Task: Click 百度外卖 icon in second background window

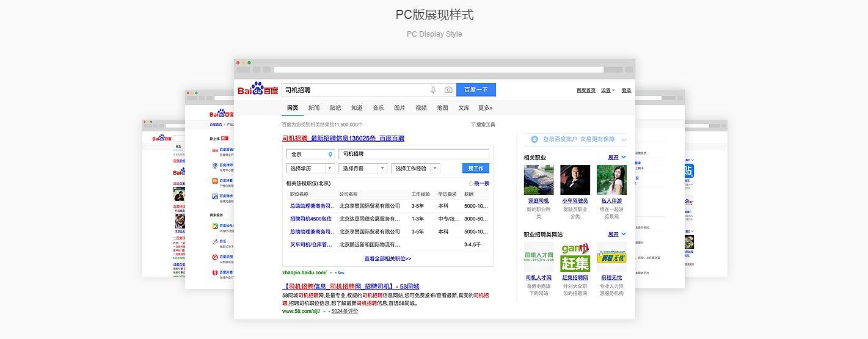Action: click(x=215, y=273)
